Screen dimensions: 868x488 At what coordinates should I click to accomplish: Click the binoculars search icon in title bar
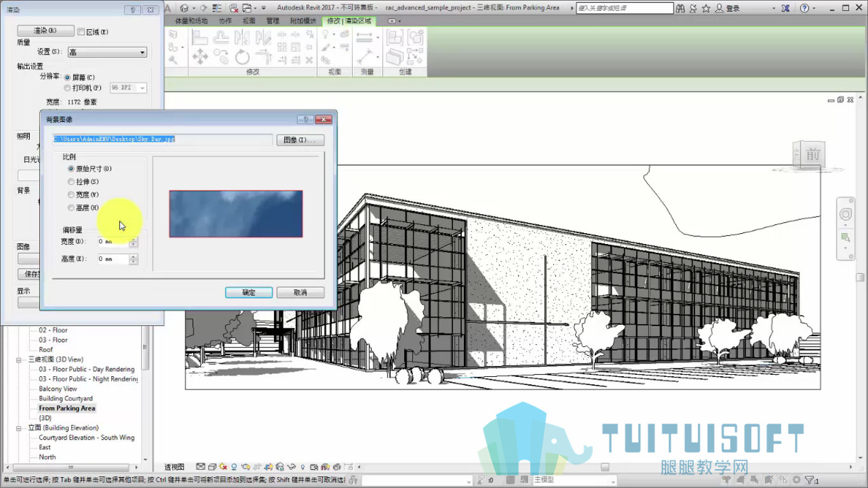tap(681, 8)
